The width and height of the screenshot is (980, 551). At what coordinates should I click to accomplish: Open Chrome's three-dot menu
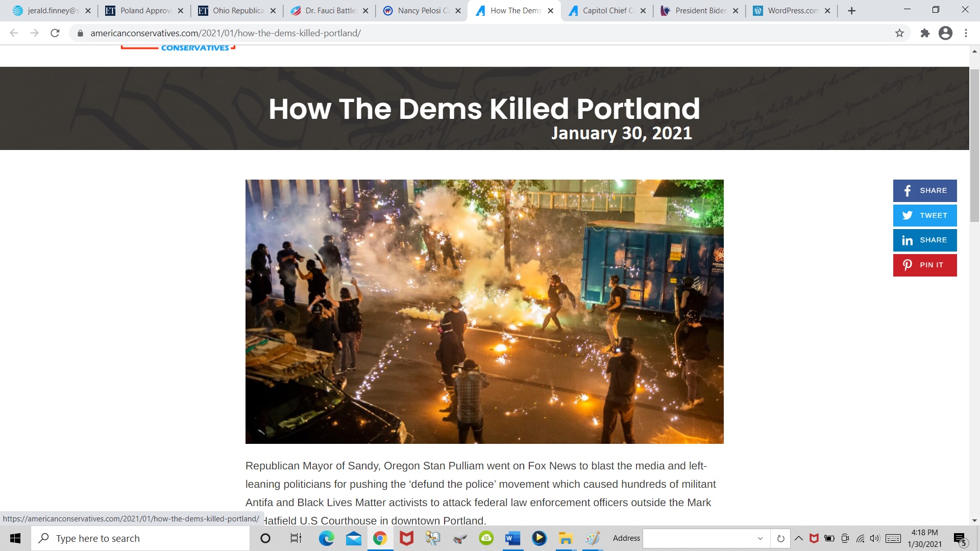966,33
